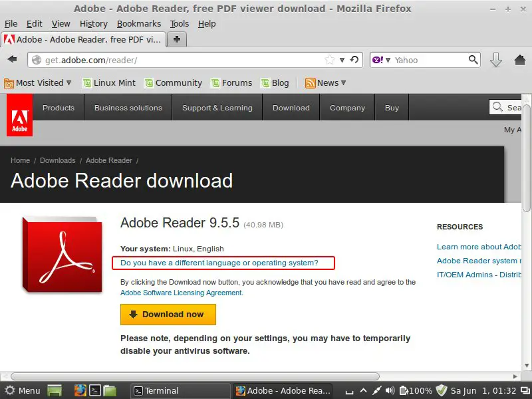Open the Blog bookmark
The height and width of the screenshot is (399, 532).
(275, 82)
